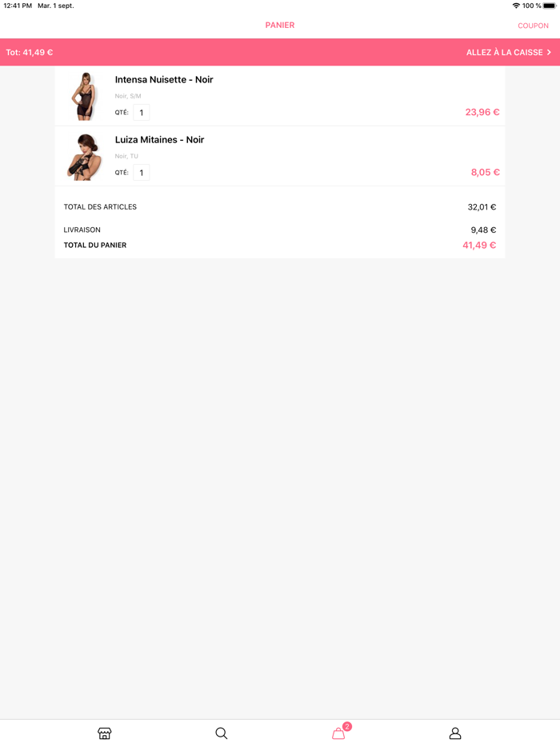Screen dimensions: 560x747
Task: Click the chevron next to ALLEZ À LA CAISSE
Action: 549,51
